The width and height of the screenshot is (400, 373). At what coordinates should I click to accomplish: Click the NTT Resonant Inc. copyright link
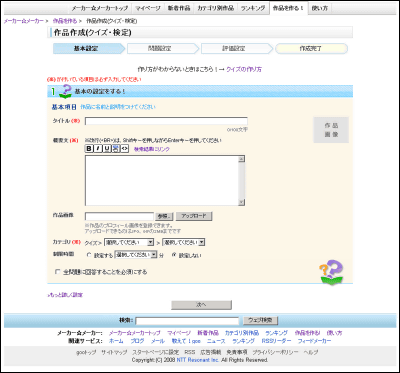[x=198, y=360]
